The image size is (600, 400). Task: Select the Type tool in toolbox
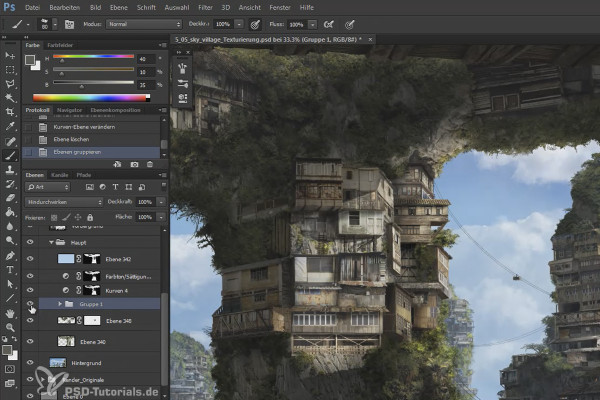pos(10,270)
